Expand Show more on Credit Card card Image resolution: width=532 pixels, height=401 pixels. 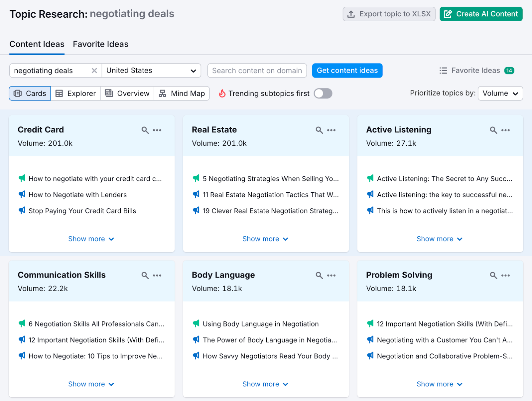pos(91,239)
